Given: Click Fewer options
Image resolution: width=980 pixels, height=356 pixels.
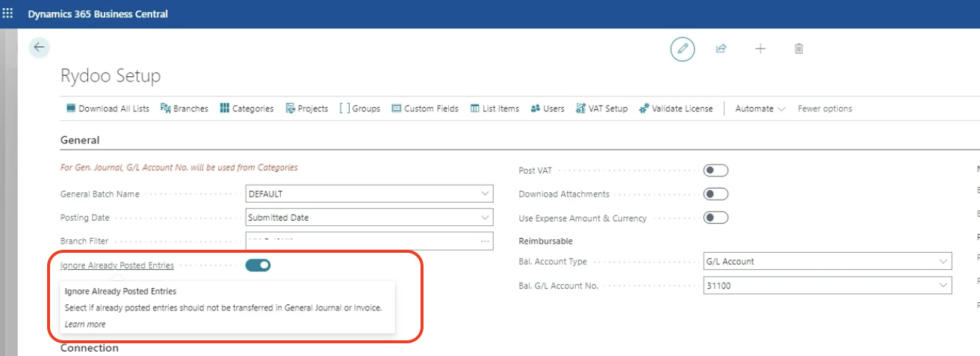Looking at the screenshot, I should tap(825, 108).
